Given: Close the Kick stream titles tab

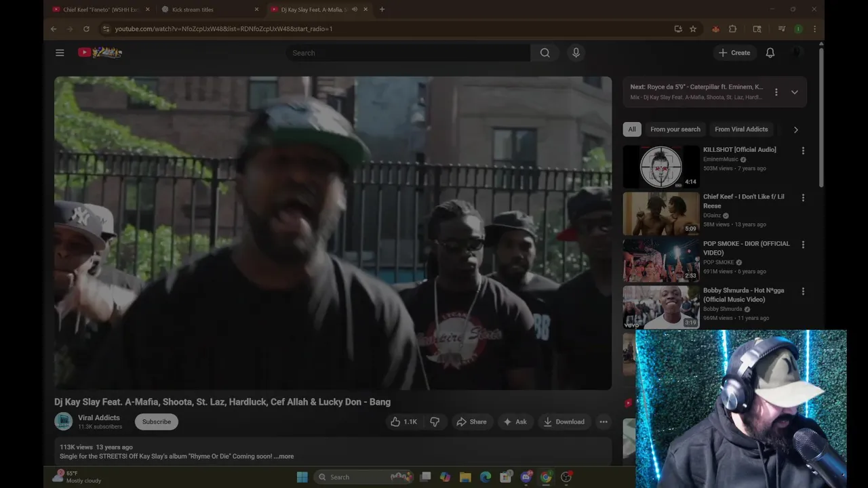Looking at the screenshot, I should (x=256, y=9).
